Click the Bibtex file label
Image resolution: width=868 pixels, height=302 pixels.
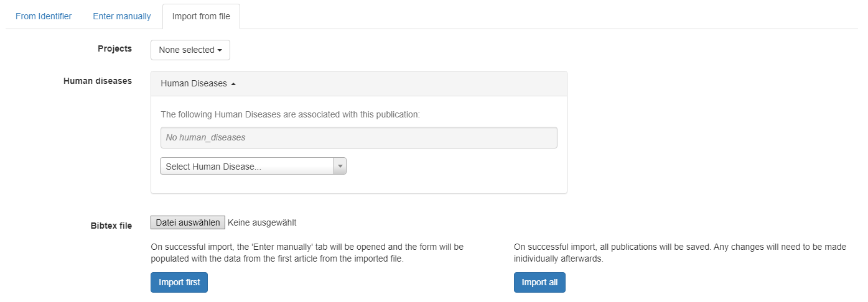[111, 226]
